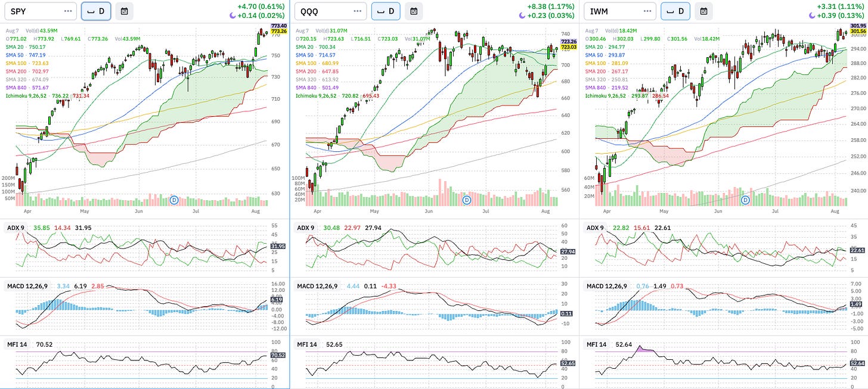868x389 pixels.
Task: Click the dividend D marker on QQQ chart
Action: tap(466, 199)
